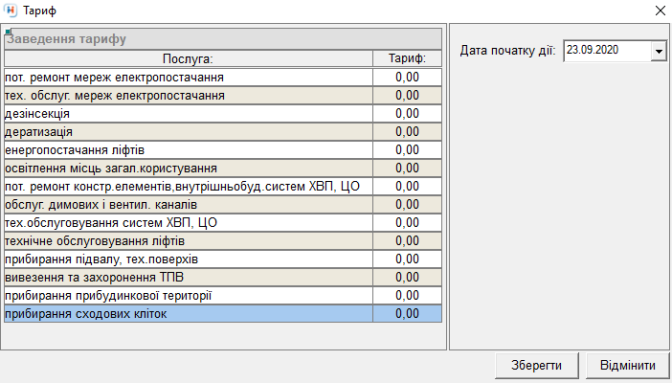Select the Тариф column header
The width and height of the screenshot is (672, 383).
coord(407,58)
